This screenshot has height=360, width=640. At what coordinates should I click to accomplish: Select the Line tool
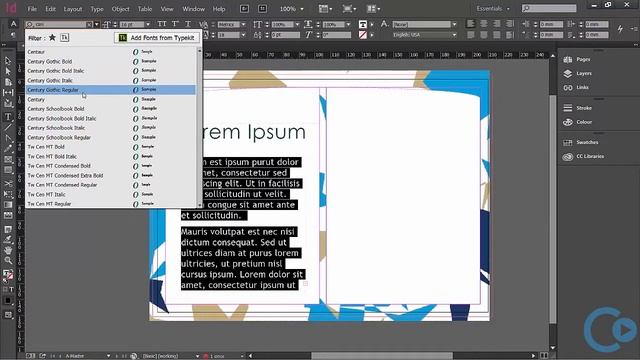point(8,127)
